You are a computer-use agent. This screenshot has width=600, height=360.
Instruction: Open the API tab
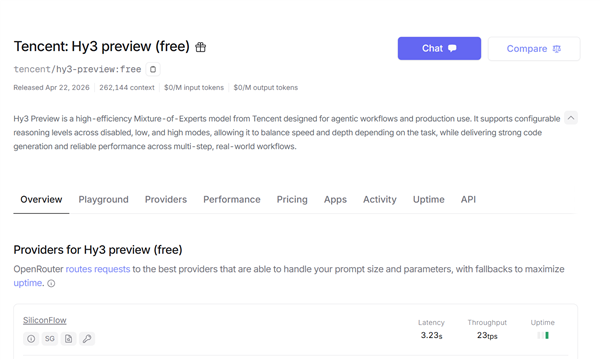point(468,199)
